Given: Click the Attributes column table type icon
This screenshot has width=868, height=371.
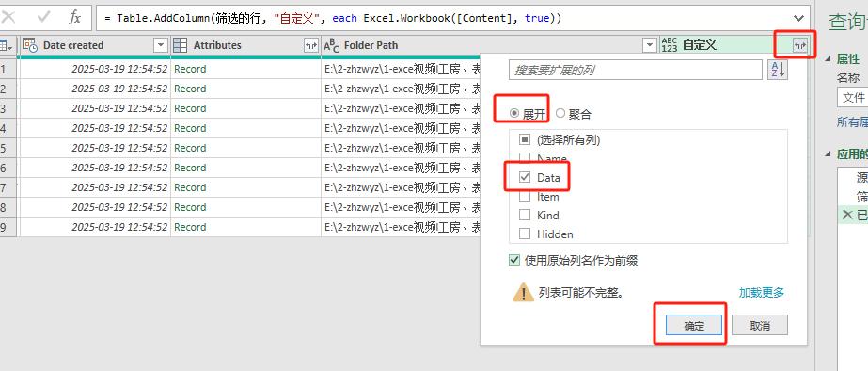Looking at the screenshot, I should coord(180,45).
